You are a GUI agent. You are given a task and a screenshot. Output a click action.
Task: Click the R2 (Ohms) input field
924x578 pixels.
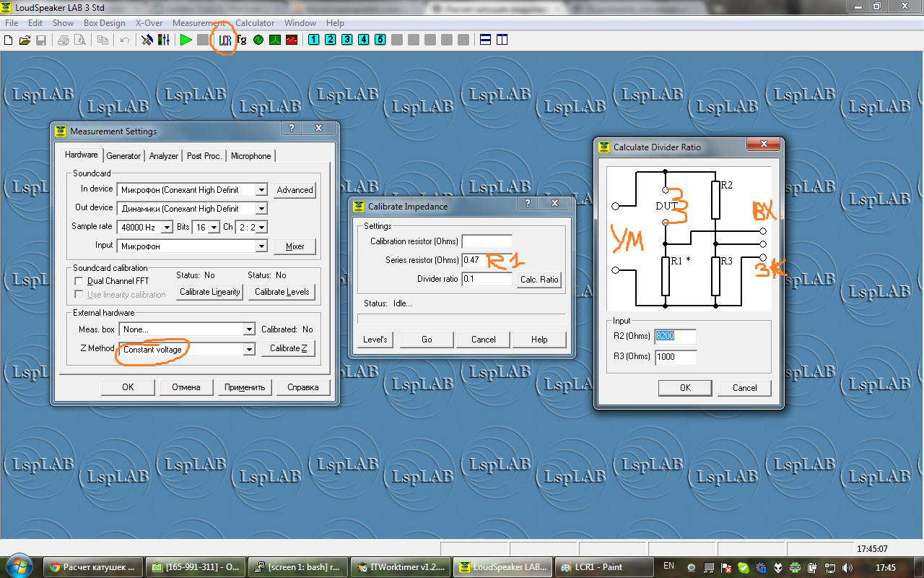coord(676,337)
